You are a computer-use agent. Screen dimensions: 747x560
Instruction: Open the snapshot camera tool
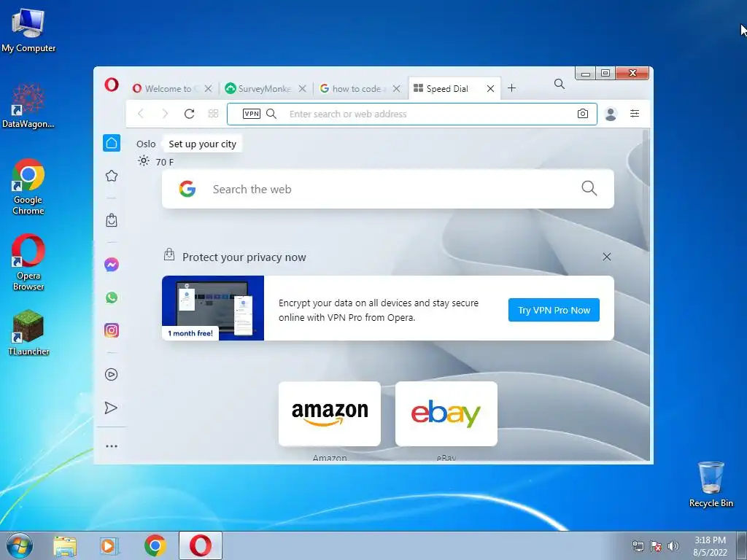583,114
